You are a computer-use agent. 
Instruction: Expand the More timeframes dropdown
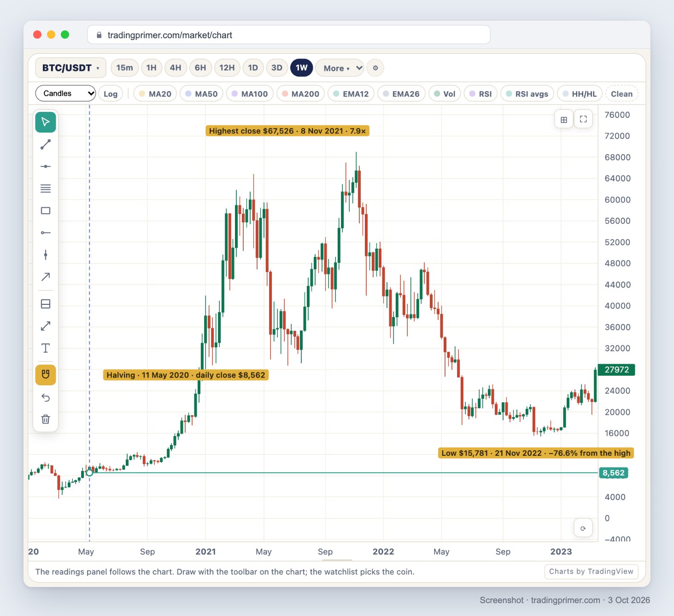[x=340, y=68]
